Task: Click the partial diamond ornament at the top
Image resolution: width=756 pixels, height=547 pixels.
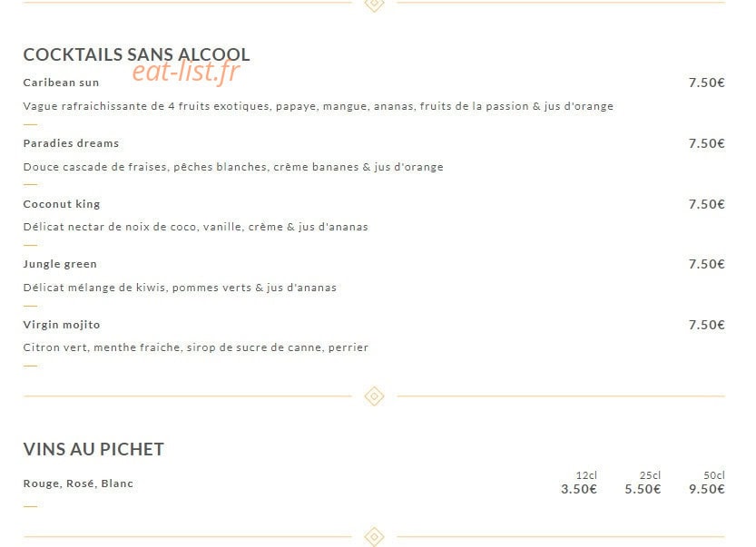Action: point(374,5)
